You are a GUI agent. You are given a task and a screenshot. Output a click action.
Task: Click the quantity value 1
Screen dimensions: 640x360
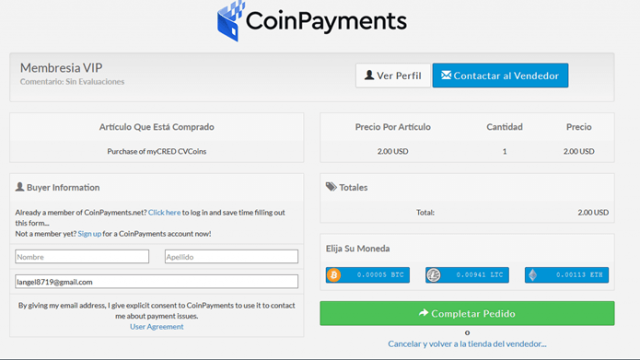(x=504, y=151)
